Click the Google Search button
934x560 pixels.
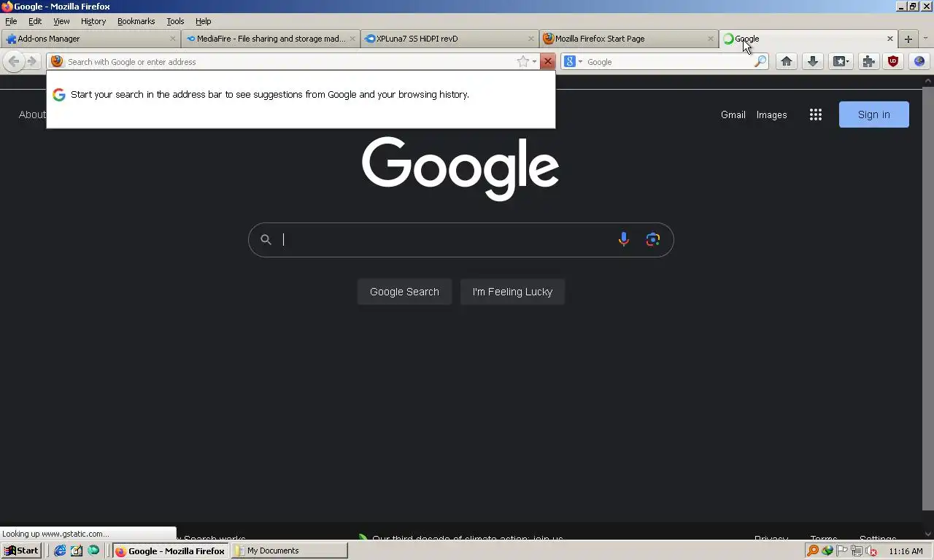click(x=404, y=292)
